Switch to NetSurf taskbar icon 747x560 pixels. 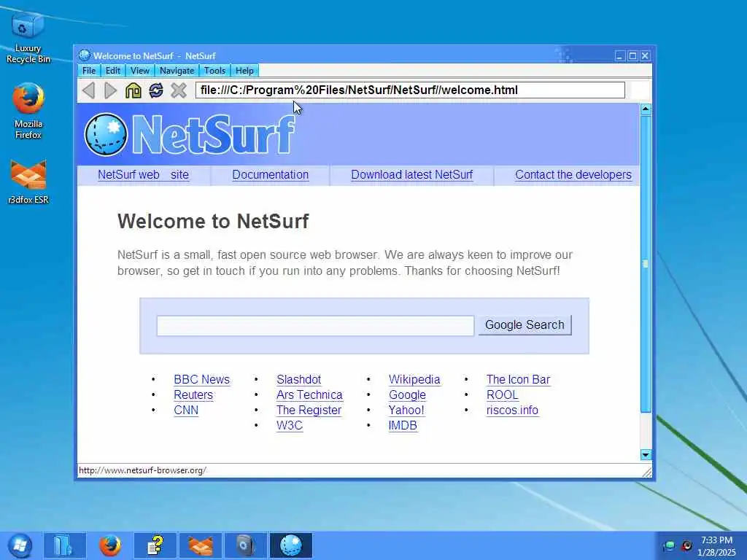291,545
